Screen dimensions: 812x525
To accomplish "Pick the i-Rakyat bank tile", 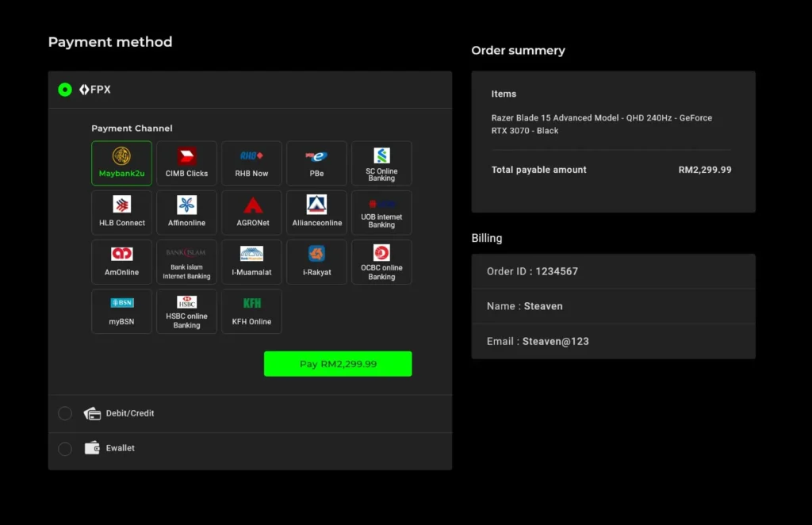I will 316,262.
